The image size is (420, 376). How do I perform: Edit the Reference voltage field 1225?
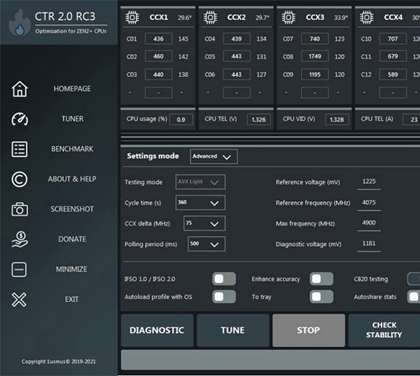pyautogui.click(x=369, y=182)
